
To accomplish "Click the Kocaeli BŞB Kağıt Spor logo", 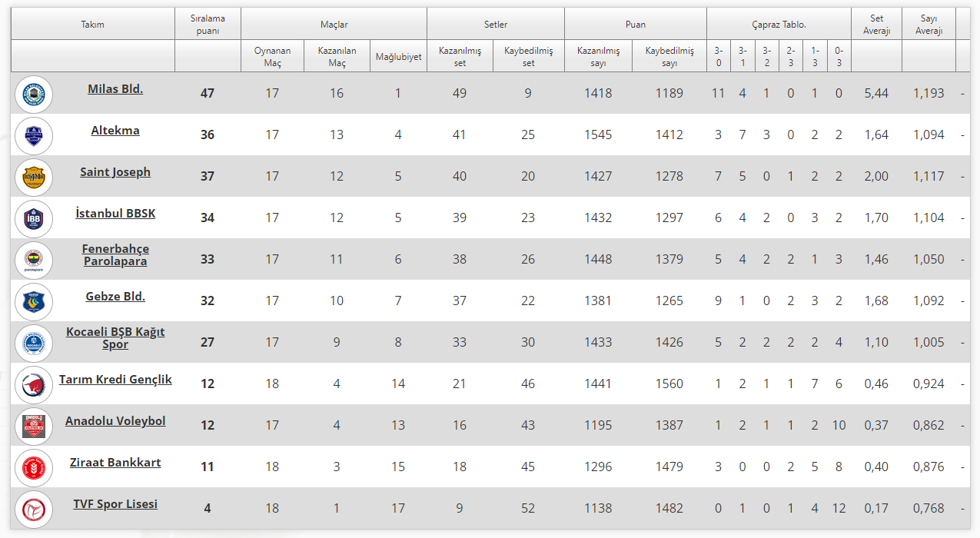I will pyautogui.click(x=34, y=344).
